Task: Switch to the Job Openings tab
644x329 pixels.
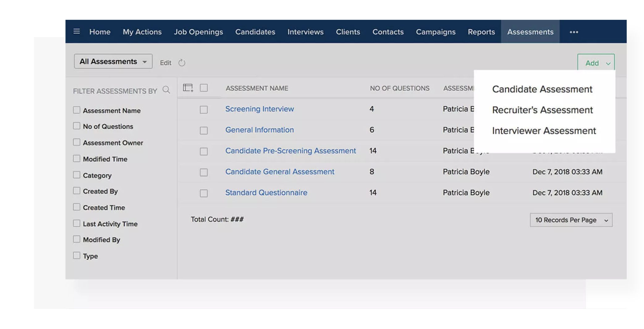Action: click(x=198, y=32)
